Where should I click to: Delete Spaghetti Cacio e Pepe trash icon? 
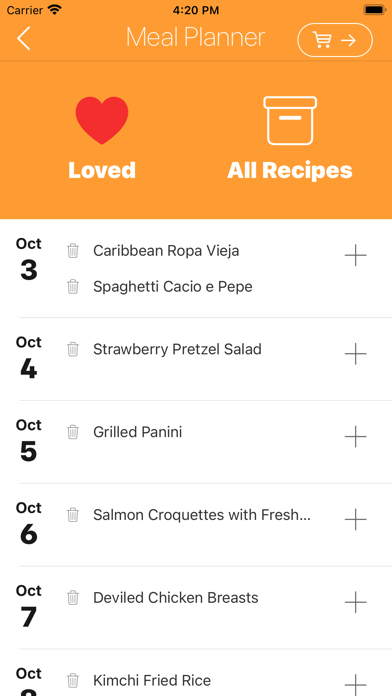73,287
